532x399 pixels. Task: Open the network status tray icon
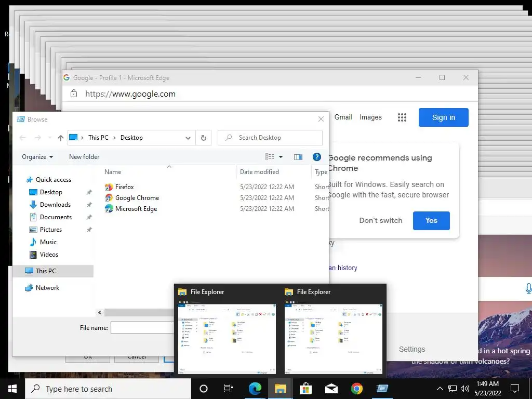[453, 389]
